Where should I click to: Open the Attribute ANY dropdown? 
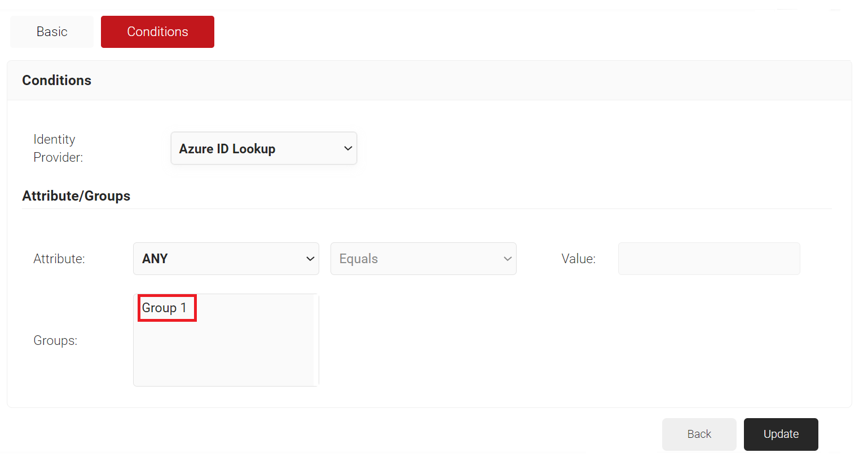pyautogui.click(x=226, y=259)
